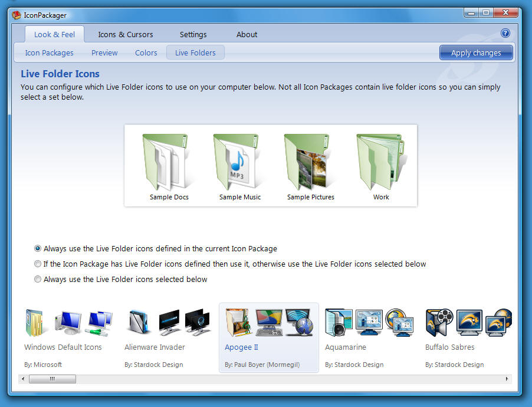Screen dimensions: 532x407
Task: Click the Aquamarine globe network icon
Action: 400,323
